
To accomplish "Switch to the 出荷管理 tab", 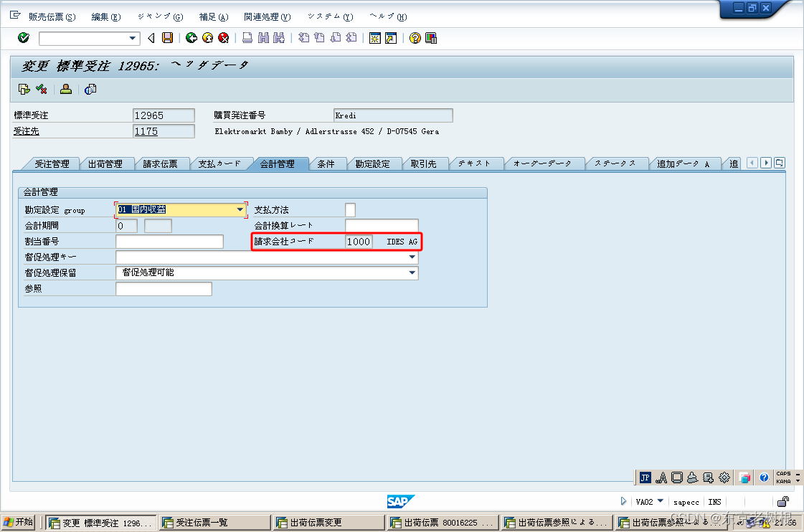I will [106, 163].
